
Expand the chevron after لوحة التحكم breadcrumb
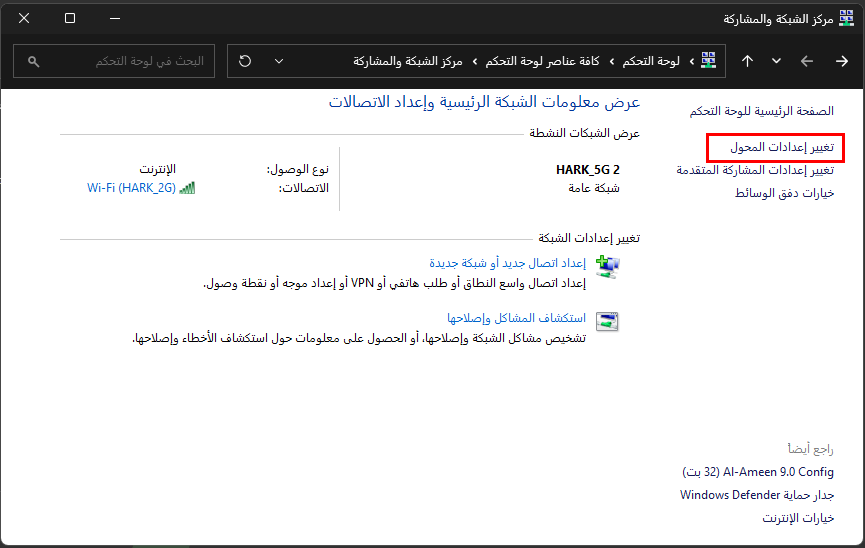(611, 61)
